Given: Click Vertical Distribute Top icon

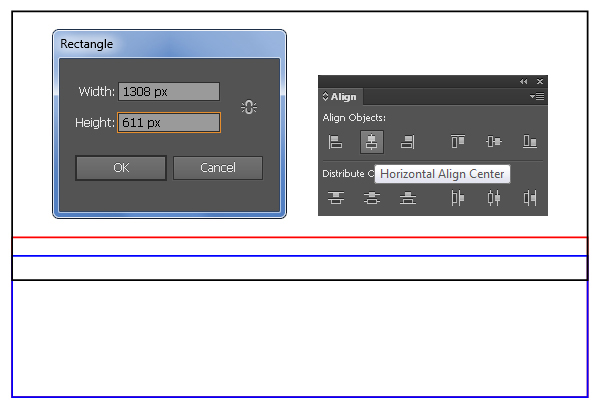Looking at the screenshot, I should point(336,198).
